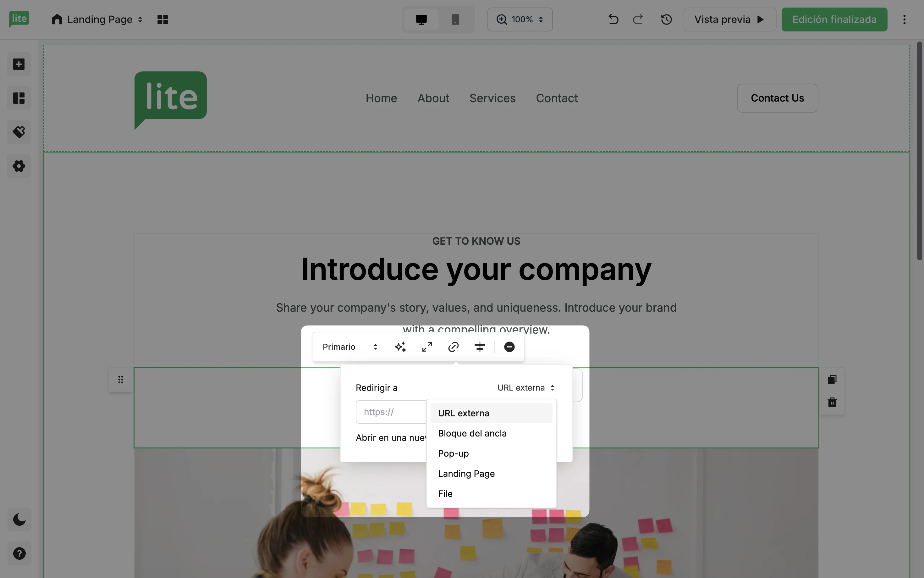The image size is (924, 578).
Task: Select File option
Action: pos(491,494)
